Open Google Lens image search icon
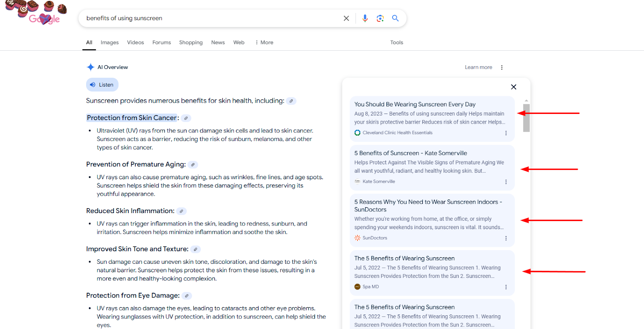 pos(380,18)
